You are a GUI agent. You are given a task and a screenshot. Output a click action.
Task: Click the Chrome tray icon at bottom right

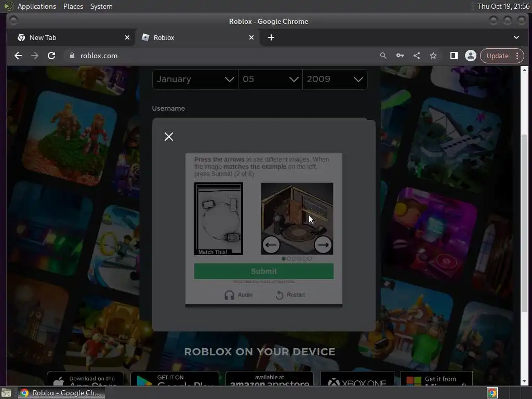(493, 393)
